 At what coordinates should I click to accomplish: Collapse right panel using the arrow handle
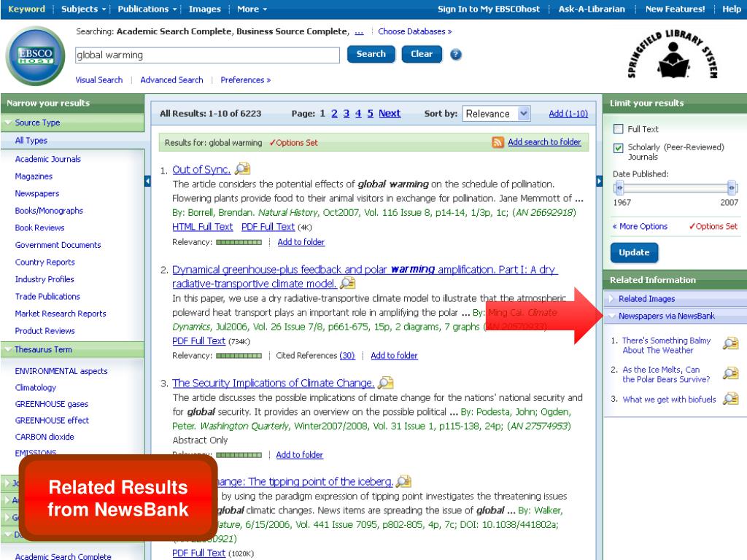coord(600,181)
